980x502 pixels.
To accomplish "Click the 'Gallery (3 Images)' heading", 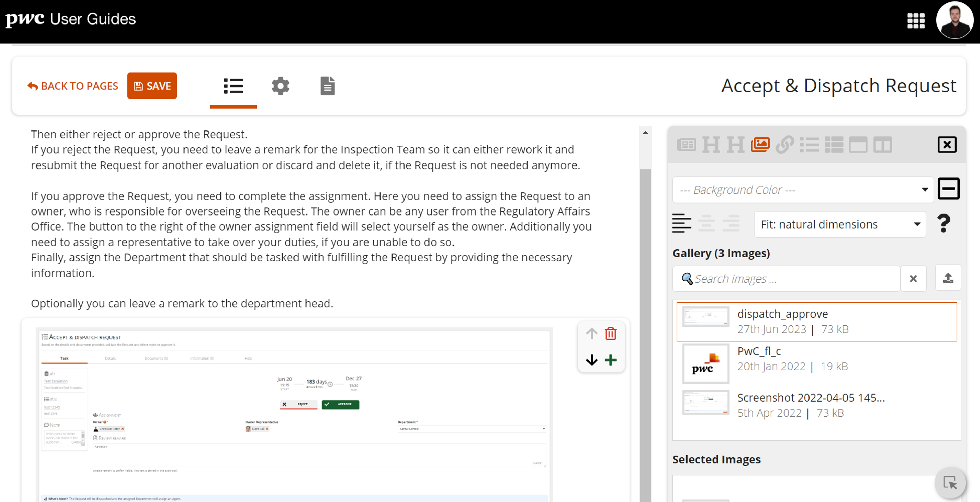I will coord(721,253).
